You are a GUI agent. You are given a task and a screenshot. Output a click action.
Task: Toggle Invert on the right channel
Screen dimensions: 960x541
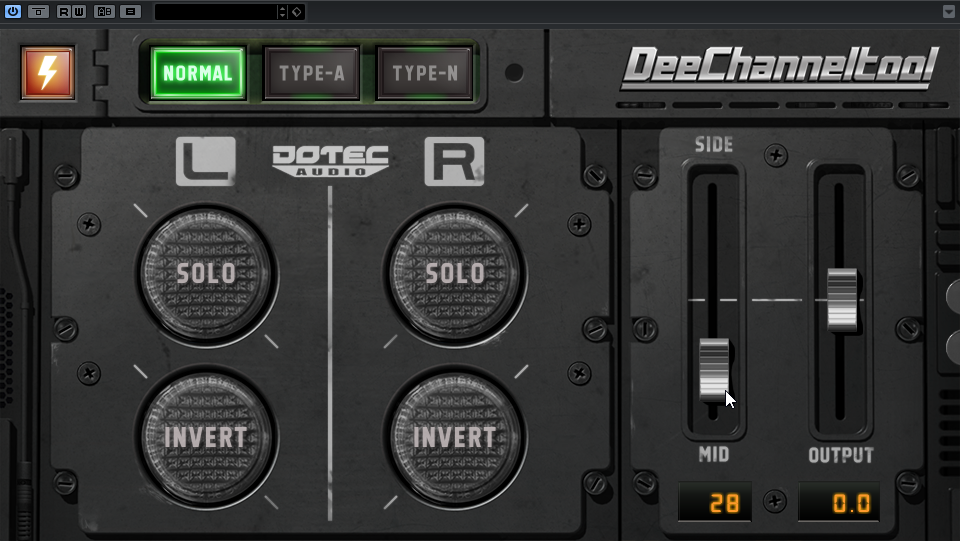[x=455, y=438]
